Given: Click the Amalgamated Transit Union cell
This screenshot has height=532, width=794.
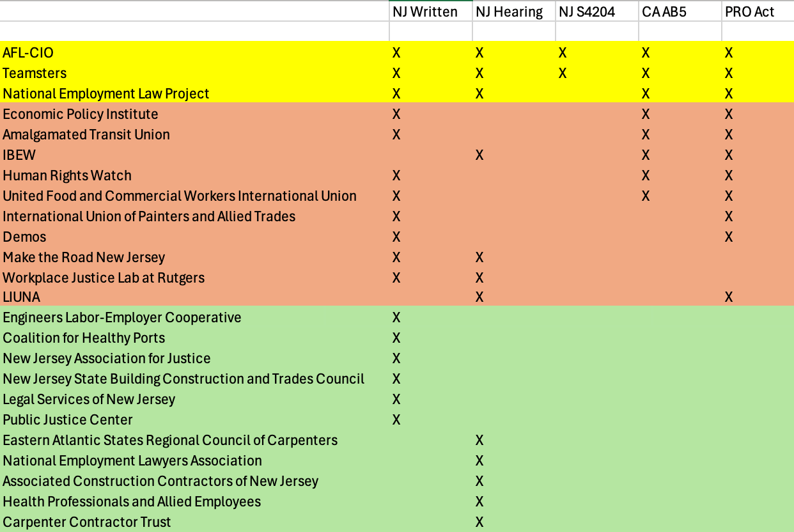Looking at the screenshot, I should coord(194,134).
